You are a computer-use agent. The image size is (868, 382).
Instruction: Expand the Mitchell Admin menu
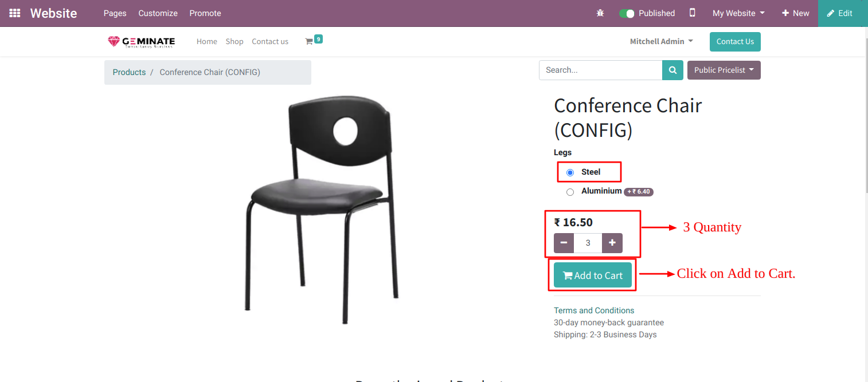661,41
